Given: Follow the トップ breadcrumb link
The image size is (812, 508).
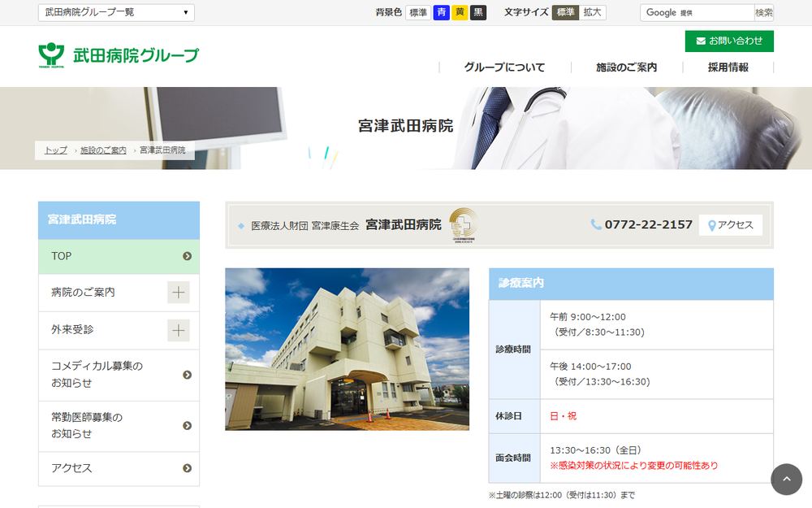Looking at the screenshot, I should (x=55, y=150).
